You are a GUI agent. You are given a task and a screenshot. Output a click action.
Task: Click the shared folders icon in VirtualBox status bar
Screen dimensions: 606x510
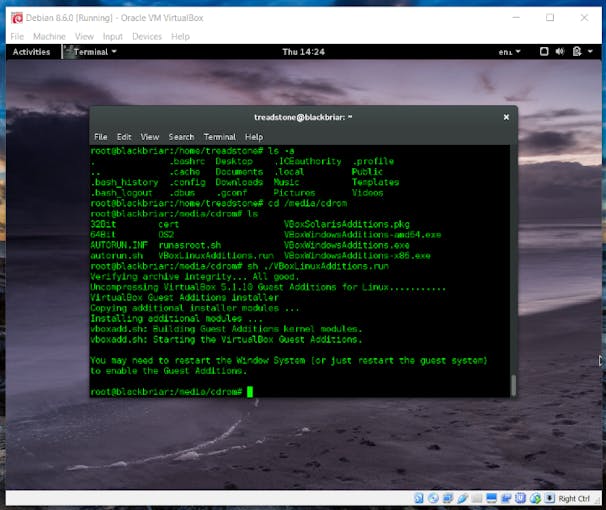tap(477, 498)
